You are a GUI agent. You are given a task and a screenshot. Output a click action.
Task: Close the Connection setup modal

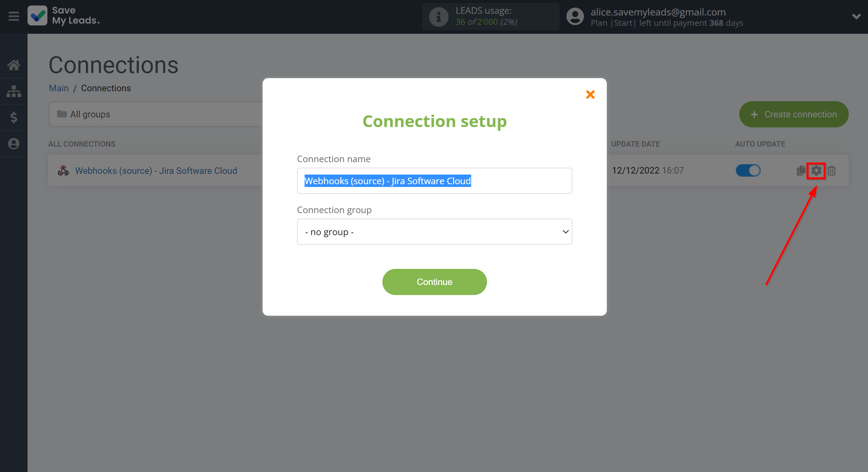tap(590, 94)
